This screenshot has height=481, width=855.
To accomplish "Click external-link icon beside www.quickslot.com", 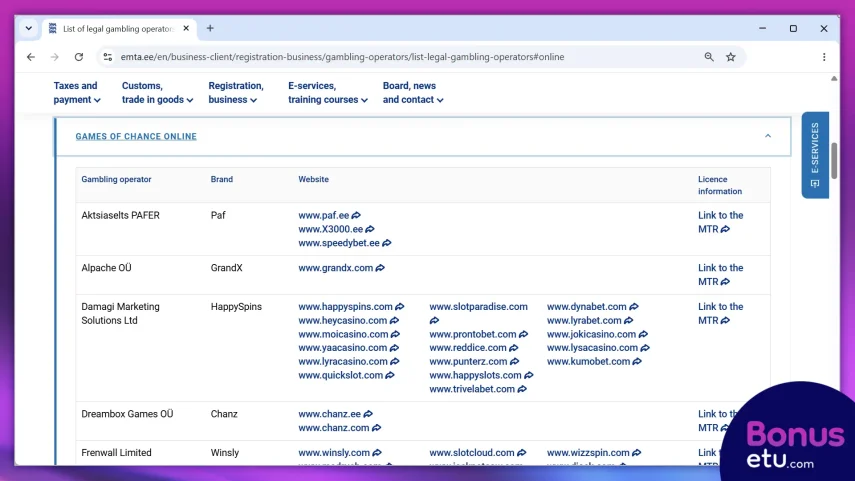I will 390,375.
